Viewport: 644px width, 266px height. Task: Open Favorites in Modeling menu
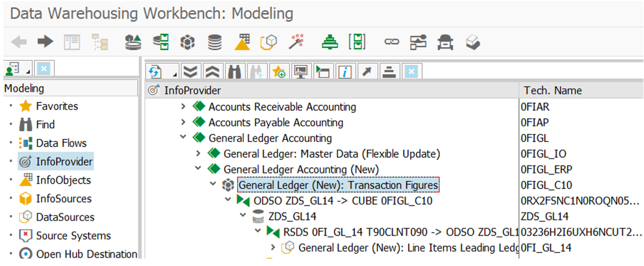(57, 106)
